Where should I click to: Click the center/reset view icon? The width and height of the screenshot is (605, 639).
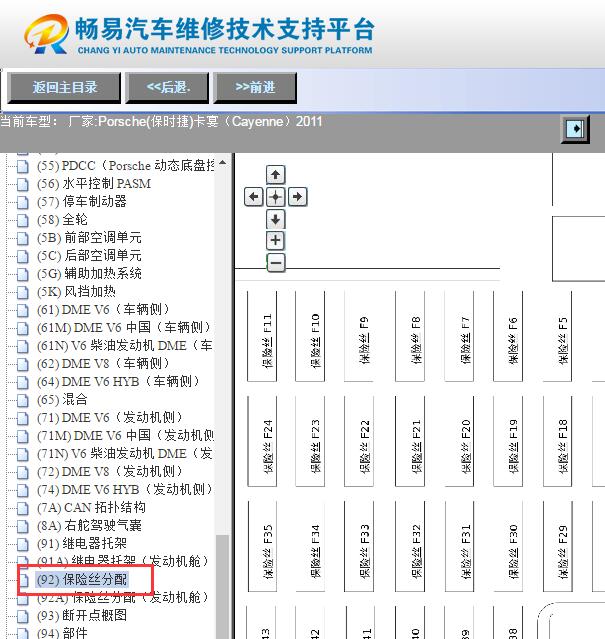click(275, 197)
